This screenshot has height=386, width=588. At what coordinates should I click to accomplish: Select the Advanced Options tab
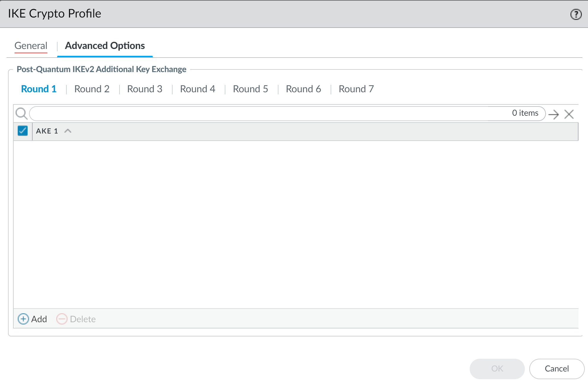105,46
